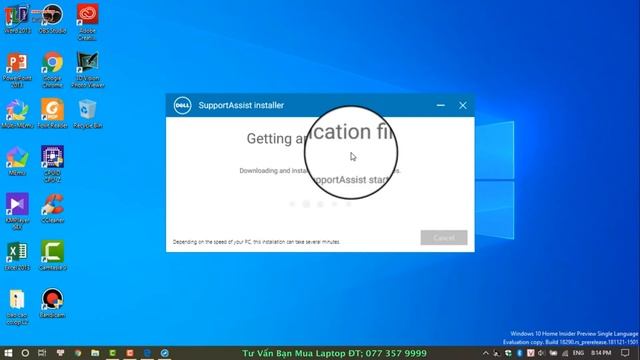
Task: Select the 3D Vision Photo Viewer icon
Action: coord(87,70)
